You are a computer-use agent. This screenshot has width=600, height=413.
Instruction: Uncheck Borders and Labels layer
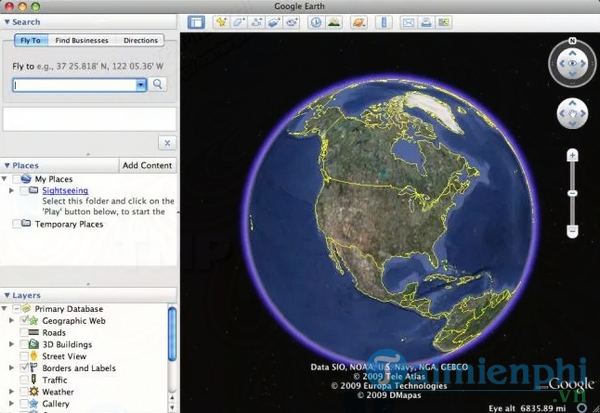pyautogui.click(x=24, y=367)
